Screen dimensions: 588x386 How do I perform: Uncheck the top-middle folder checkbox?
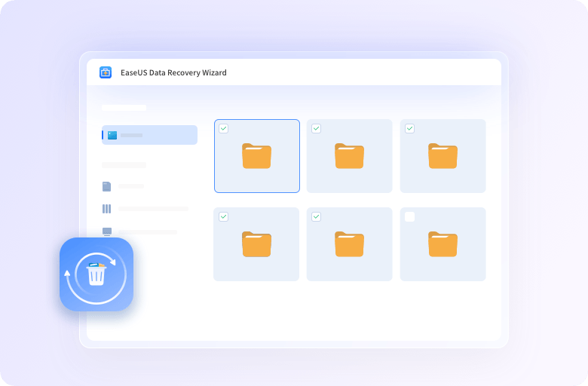[x=316, y=129]
